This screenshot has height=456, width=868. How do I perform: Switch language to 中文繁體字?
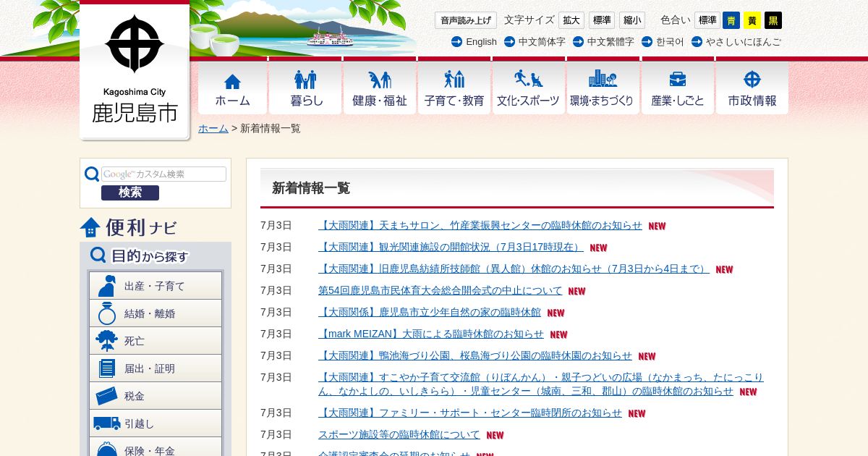tap(610, 42)
